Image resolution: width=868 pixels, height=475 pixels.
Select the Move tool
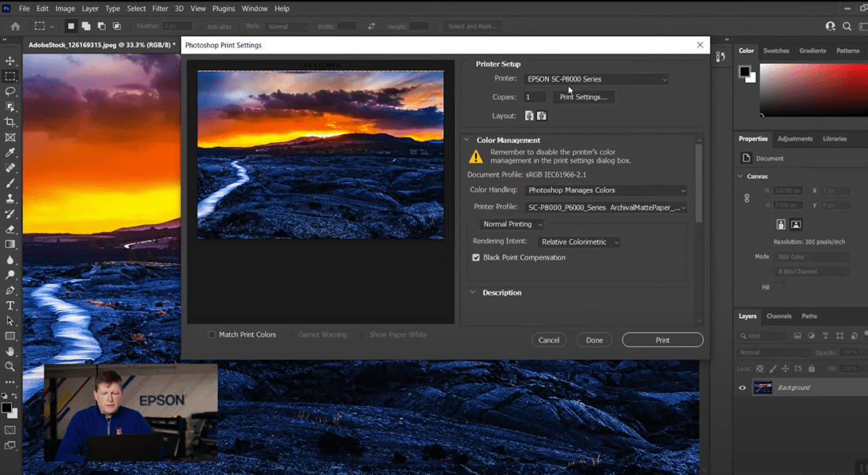point(10,61)
